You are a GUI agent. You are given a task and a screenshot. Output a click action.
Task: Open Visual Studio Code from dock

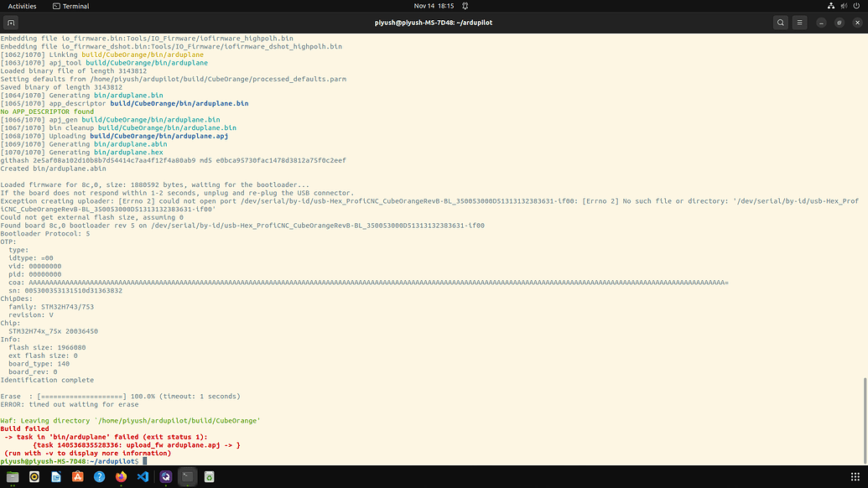(x=143, y=476)
